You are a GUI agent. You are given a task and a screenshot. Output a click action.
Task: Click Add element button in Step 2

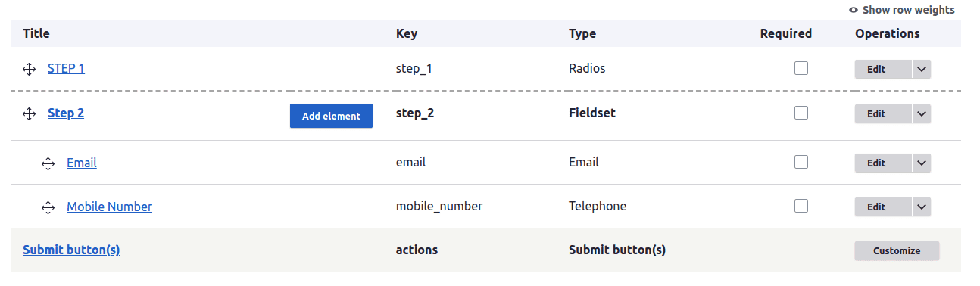pyautogui.click(x=331, y=116)
